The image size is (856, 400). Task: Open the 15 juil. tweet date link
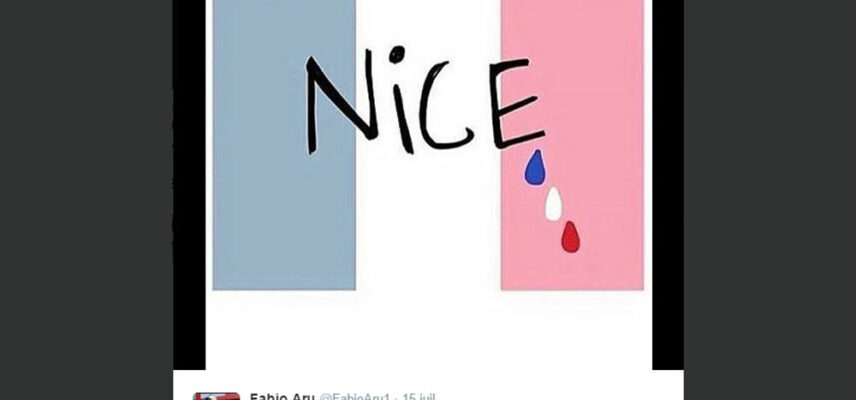tap(419, 397)
